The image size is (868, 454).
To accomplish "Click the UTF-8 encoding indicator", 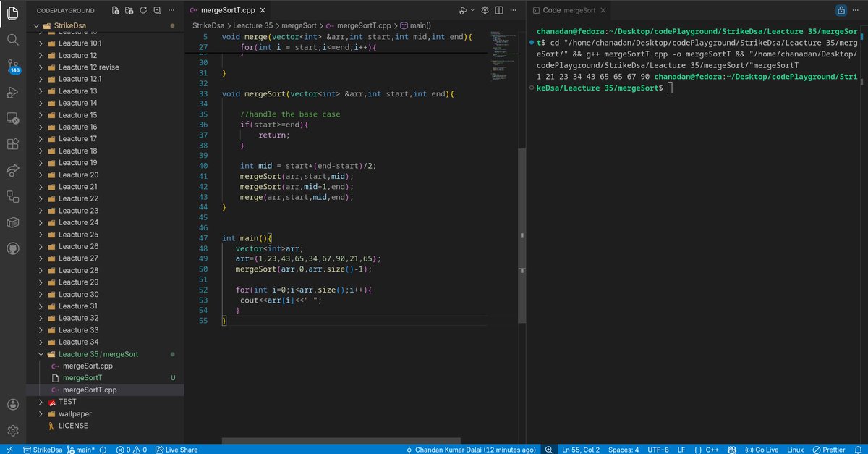I will pyautogui.click(x=658, y=450).
